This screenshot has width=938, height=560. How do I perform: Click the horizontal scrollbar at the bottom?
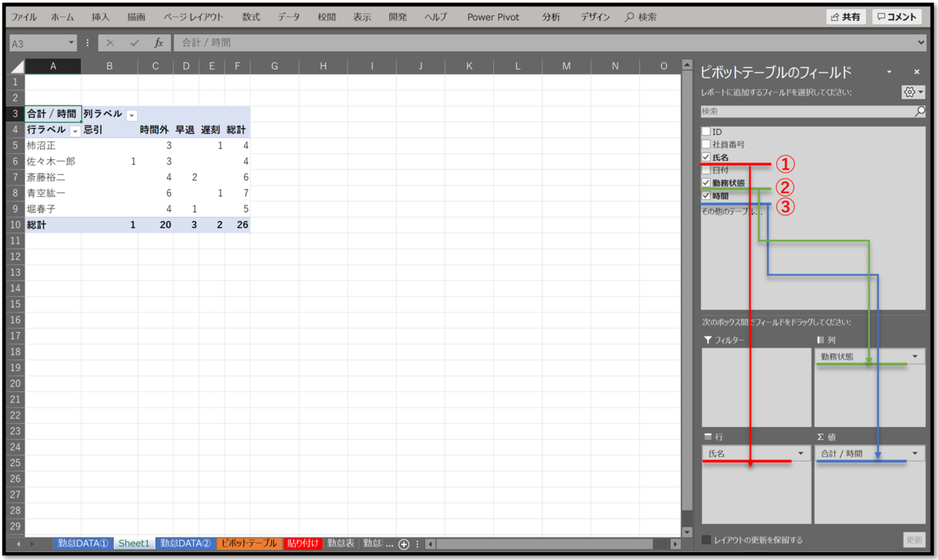tap(543, 544)
